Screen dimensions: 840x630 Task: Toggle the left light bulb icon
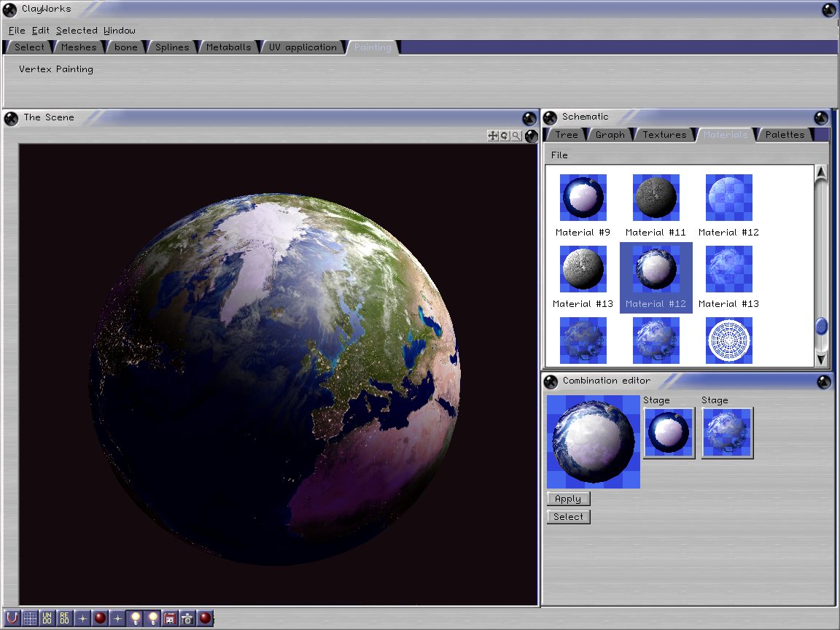point(135,618)
